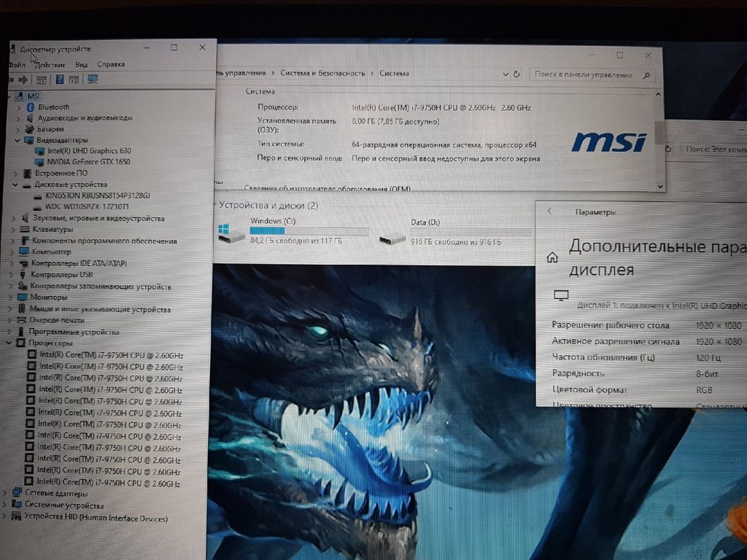Click the magnifier icon in control panel search
The height and width of the screenshot is (560, 747).
point(646,75)
